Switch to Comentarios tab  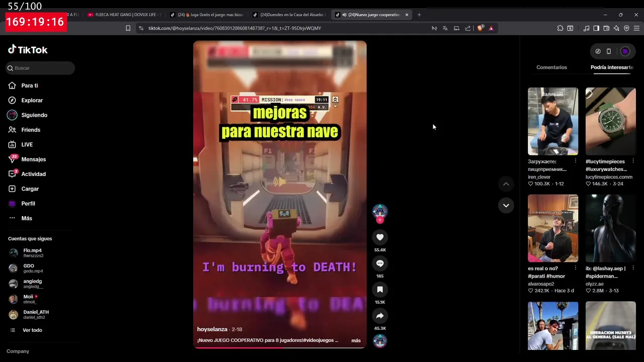point(551,67)
